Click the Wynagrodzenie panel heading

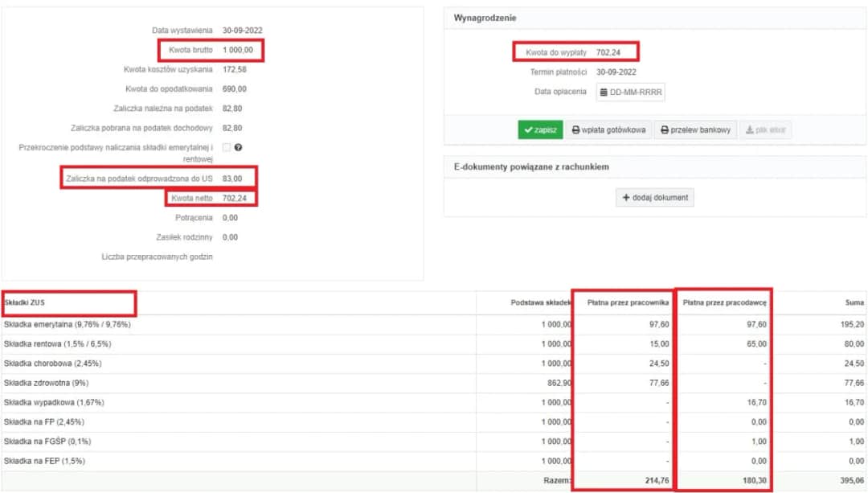click(485, 18)
